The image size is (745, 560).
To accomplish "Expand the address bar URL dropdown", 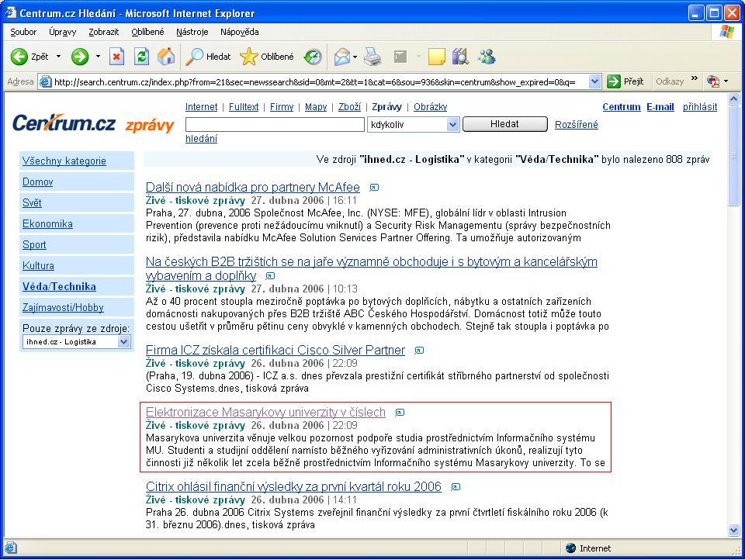I will pyautogui.click(x=594, y=81).
